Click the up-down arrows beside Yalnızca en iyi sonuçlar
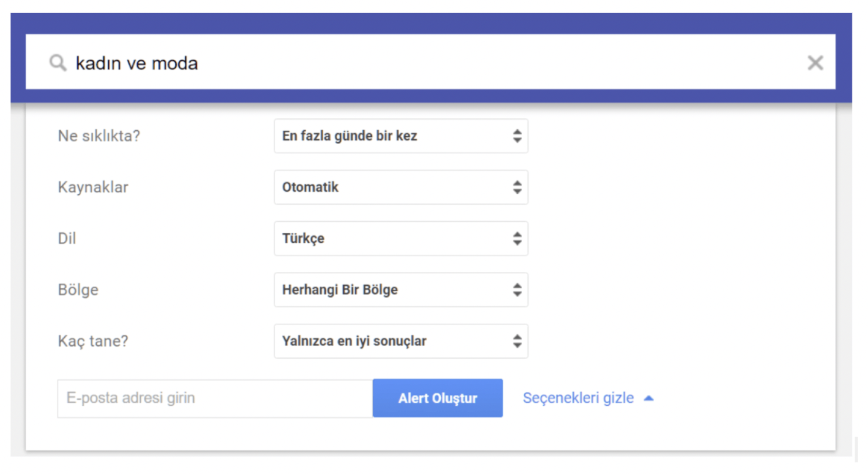The height and width of the screenshot is (474, 868). [x=517, y=341]
